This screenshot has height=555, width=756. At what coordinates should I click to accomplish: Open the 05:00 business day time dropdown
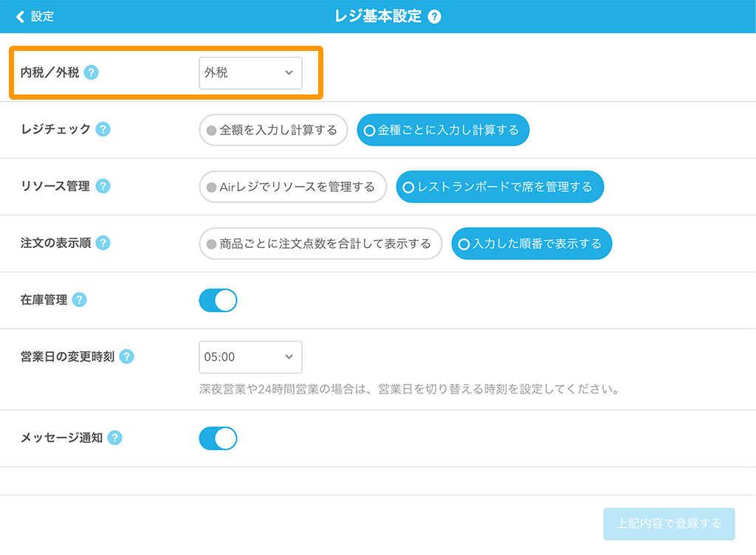click(x=251, y=357)
